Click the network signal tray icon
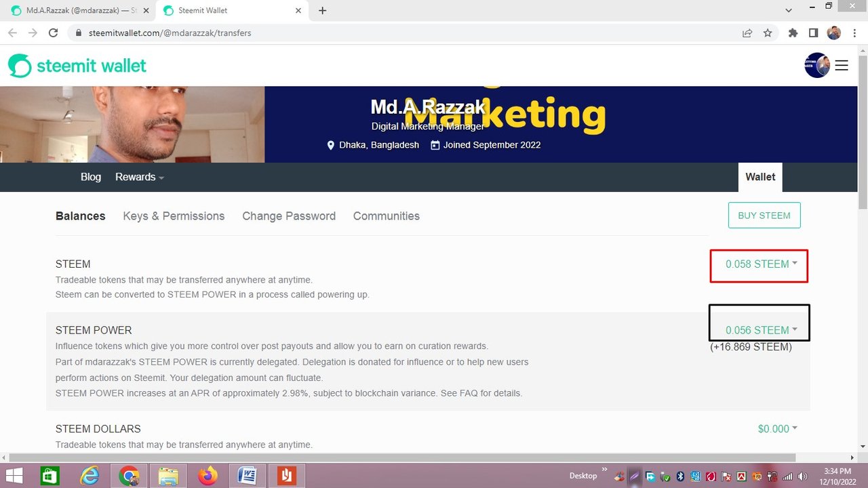Image resolution: width=868 pixels, height=488 pixels. click(x=787, y=476)
